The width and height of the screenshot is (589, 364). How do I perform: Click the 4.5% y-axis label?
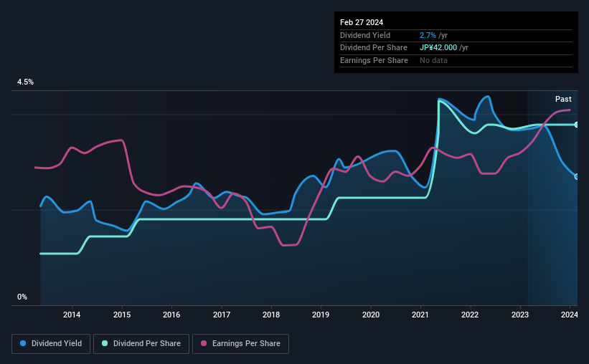coord(25,82)
